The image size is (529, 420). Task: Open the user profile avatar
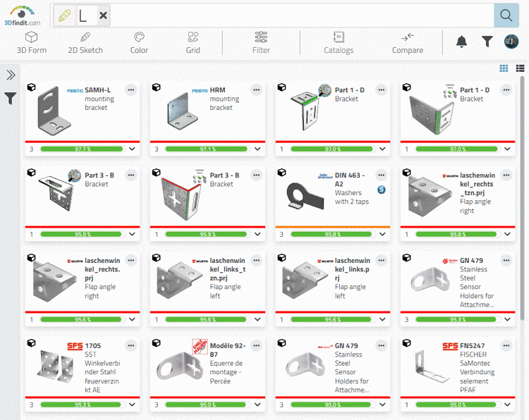[511, 42]
